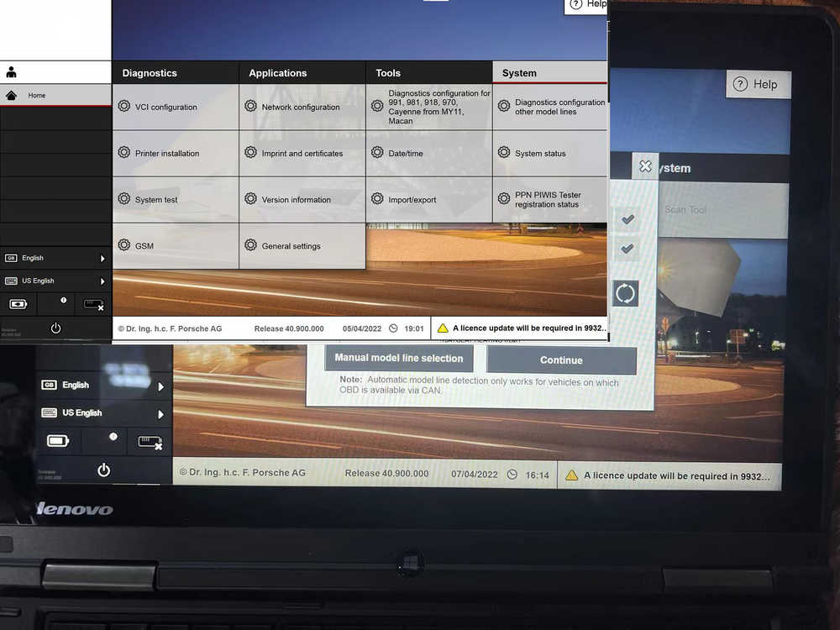
Task: Switch to Tools tab
Action: (429, 73)
